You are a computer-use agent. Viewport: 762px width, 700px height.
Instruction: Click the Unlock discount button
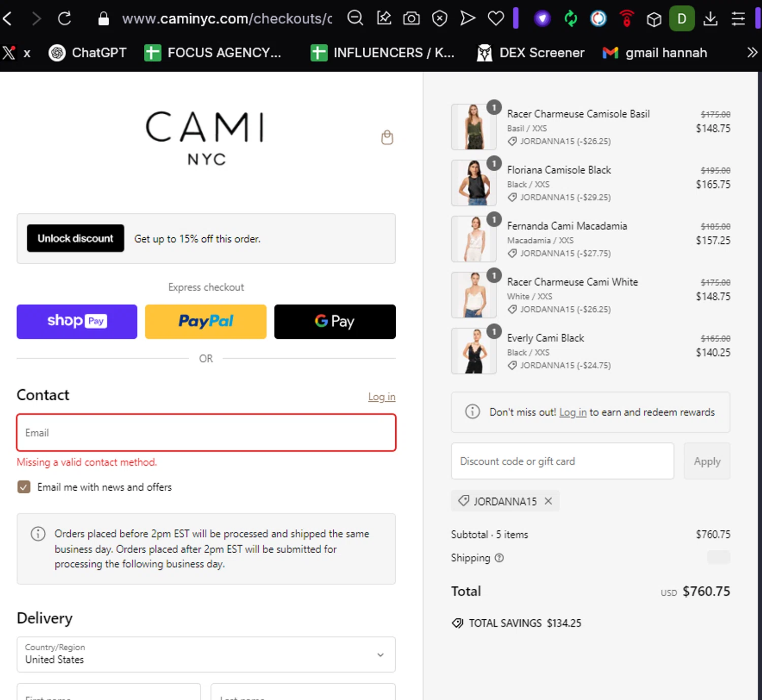[75, 238]
